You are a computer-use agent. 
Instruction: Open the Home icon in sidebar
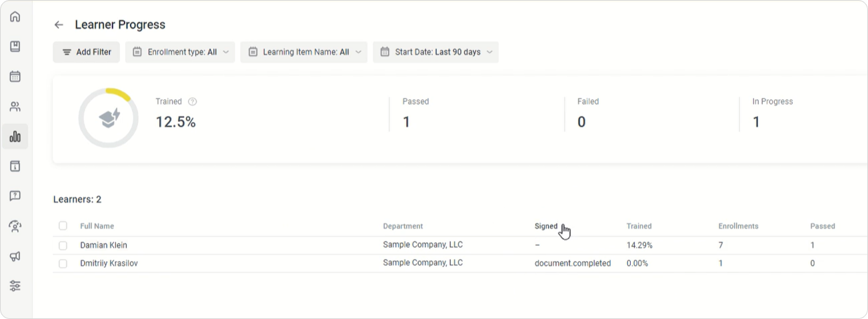pyautogui.click(x=15, y=17)
